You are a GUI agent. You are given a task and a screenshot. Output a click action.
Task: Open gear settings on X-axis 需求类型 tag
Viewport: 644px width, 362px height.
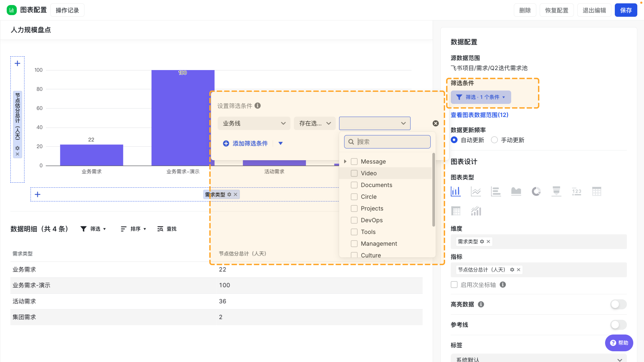229,194
